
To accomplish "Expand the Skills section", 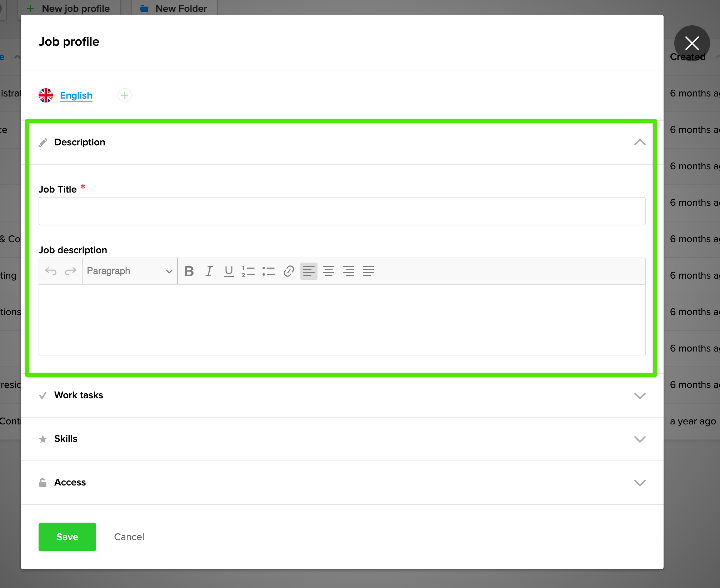I will coord(640,439).
